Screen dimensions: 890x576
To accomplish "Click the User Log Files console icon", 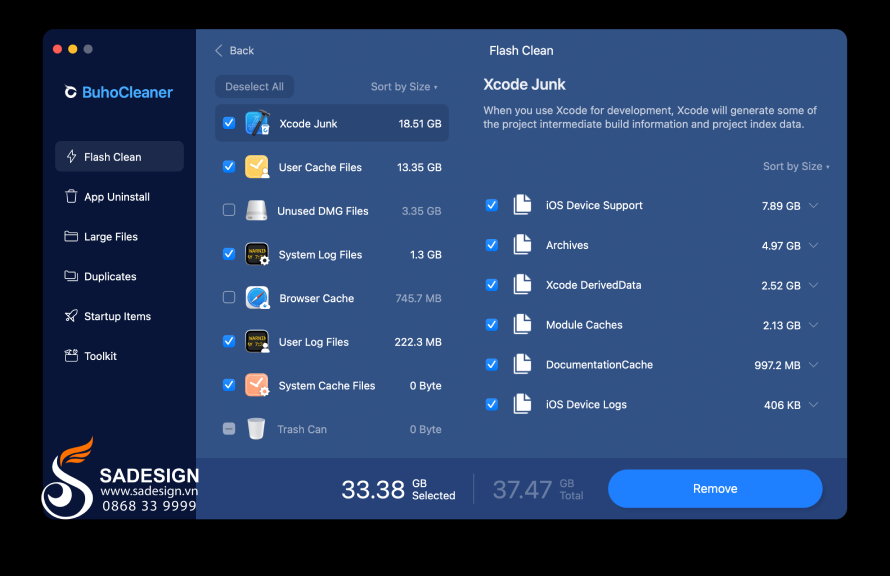I will tap(257, 342).
